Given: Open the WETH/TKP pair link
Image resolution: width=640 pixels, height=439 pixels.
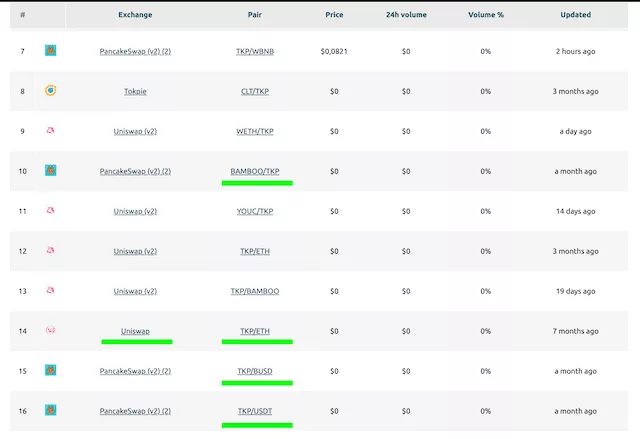Looking at the screenshot, I should click(255, 131).
